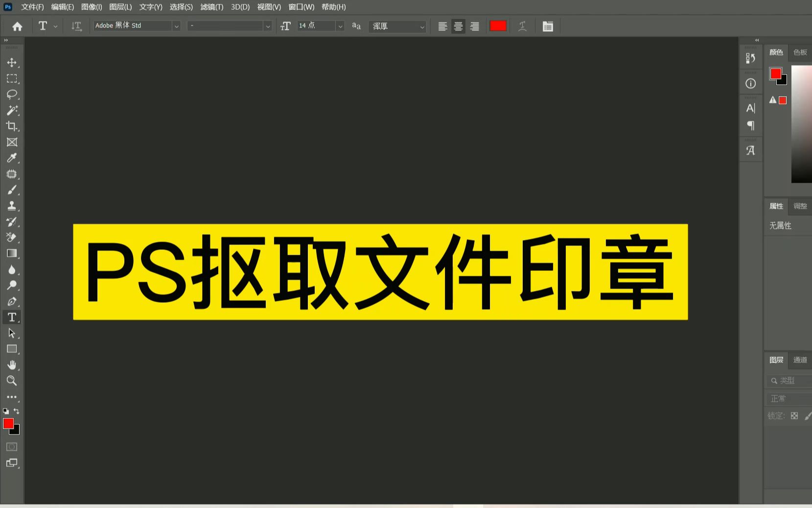The image size is (812, 508).
Task: Select the Eraser tool
Action: (12, 238)
